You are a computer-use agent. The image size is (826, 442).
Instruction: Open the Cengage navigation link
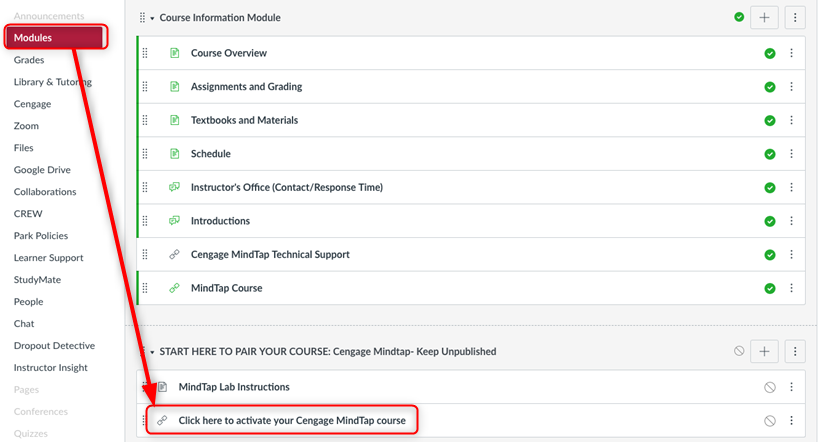click(x=32, y=104)
